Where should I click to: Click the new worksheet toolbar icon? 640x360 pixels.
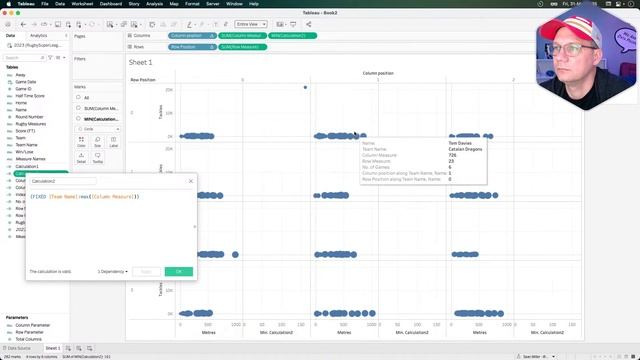pos(110,24)
